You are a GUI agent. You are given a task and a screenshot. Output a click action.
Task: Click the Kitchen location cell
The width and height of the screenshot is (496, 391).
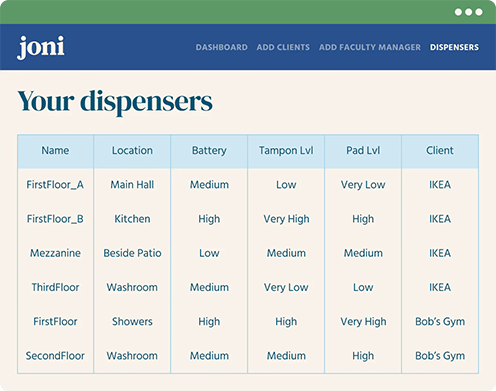[x=132, y=219]
